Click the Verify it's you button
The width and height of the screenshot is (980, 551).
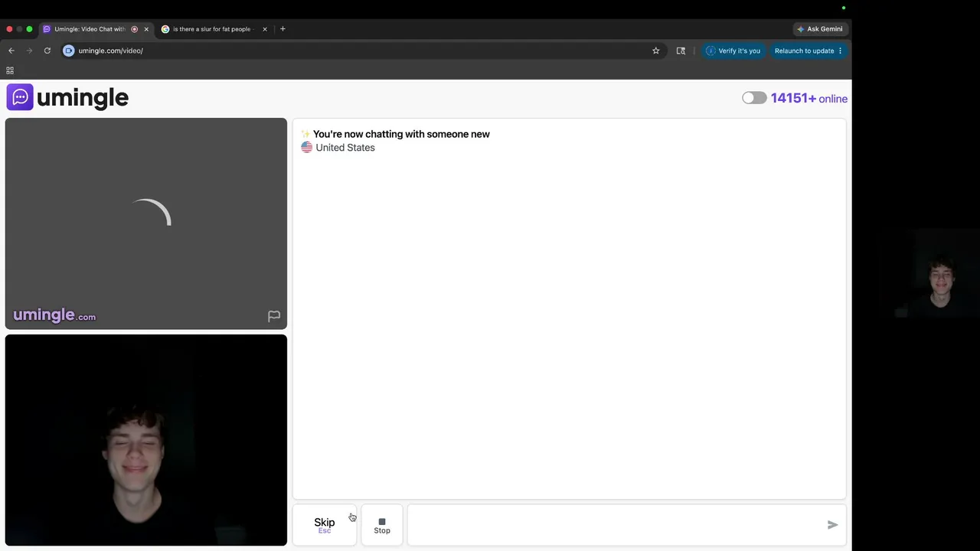733,51
